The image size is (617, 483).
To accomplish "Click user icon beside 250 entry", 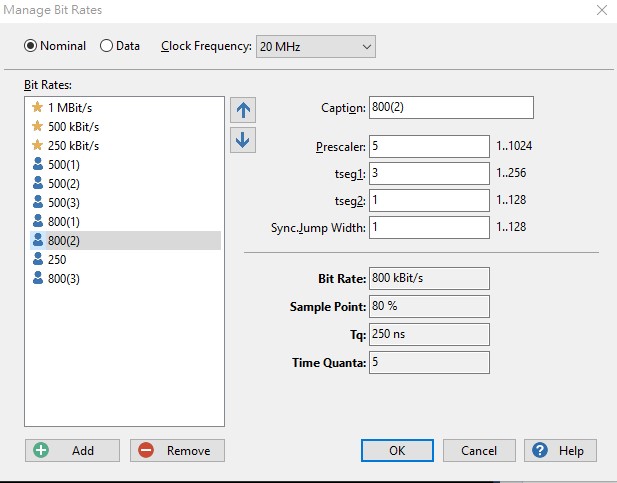I will [38, 259].
